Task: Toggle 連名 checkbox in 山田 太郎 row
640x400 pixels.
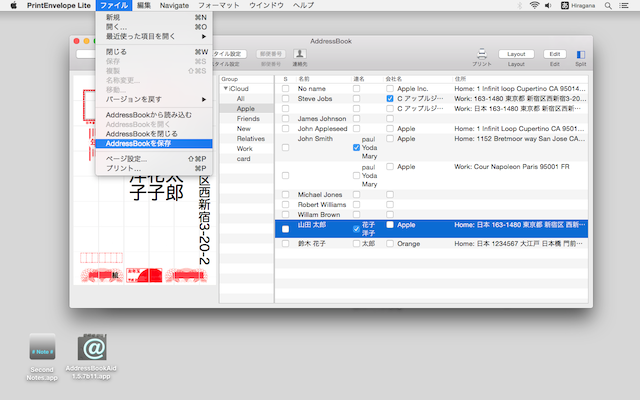Action: [x=356, y=229]
